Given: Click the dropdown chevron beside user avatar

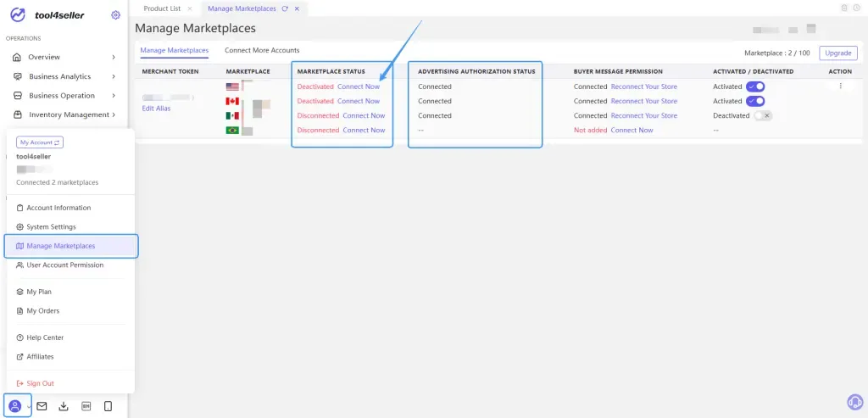Looking at the screenshot, I should pos(28,407).
